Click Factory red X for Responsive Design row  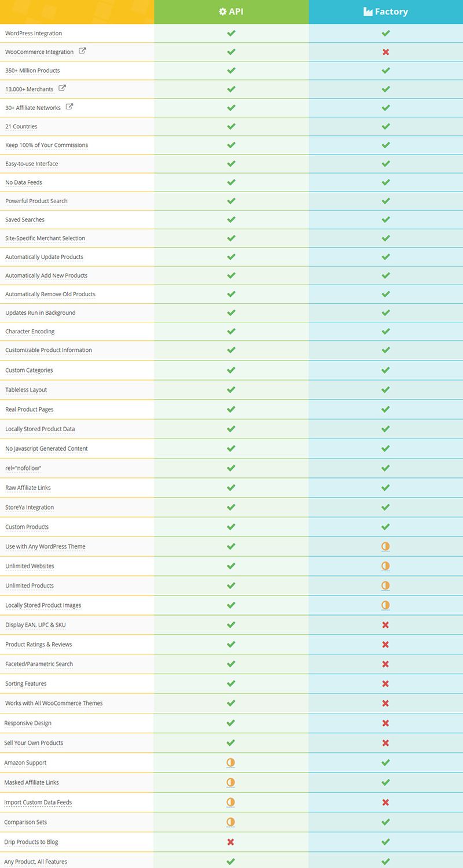coord(385,723)
